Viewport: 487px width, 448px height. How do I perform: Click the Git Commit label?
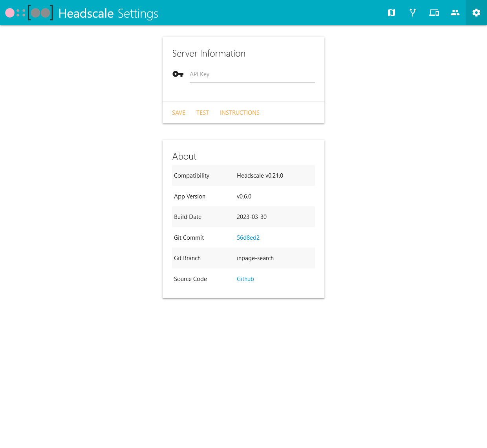click(189, 238)
